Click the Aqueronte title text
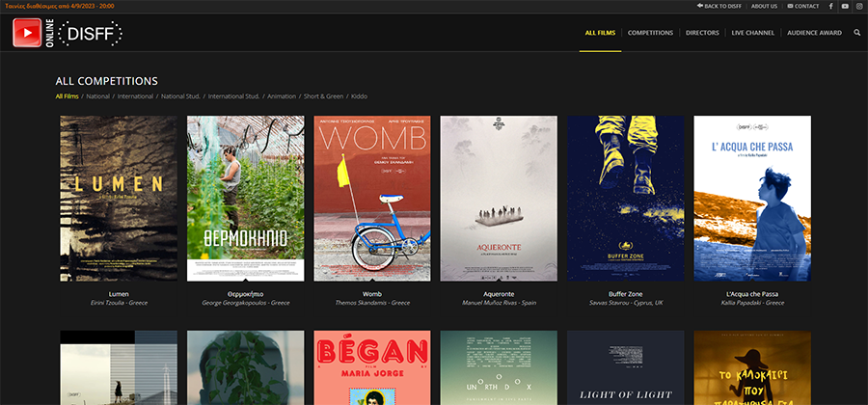This screenshot has width=868, height=405. [499, 294]
